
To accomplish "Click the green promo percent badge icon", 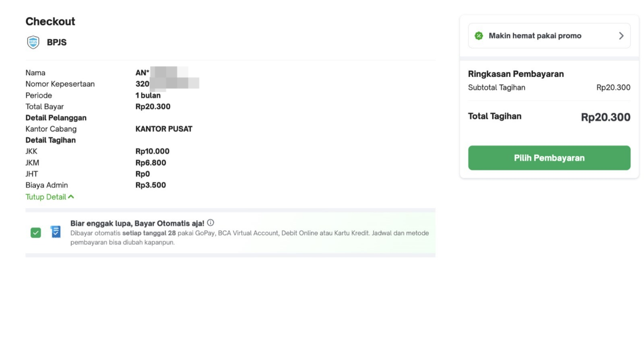I will 479,36.
